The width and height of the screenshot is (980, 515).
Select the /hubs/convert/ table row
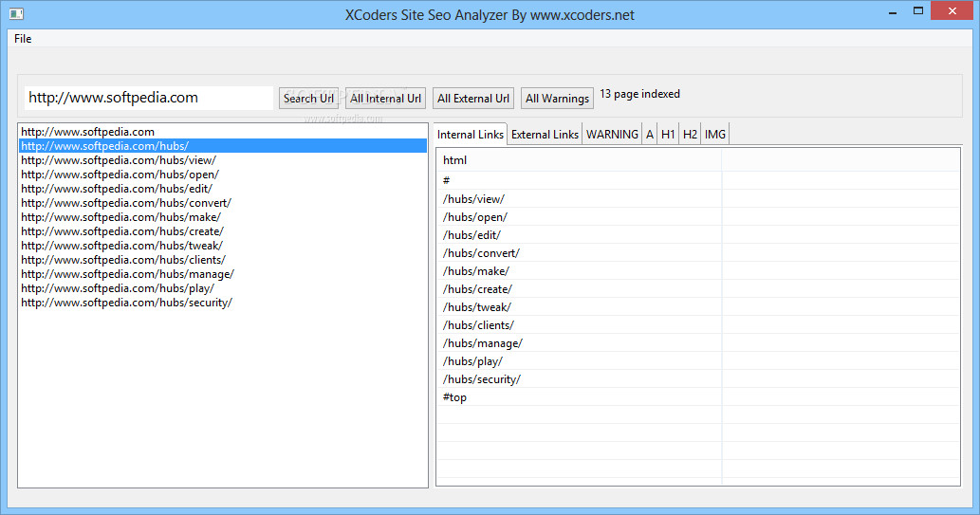coord(697,253)
